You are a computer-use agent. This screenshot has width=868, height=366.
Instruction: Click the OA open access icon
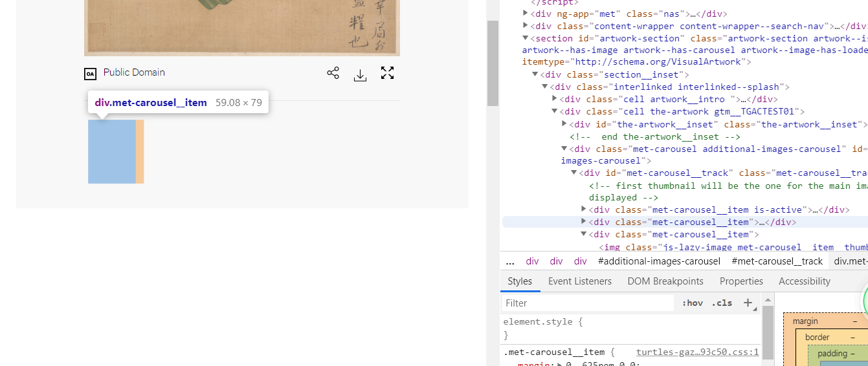91,74
